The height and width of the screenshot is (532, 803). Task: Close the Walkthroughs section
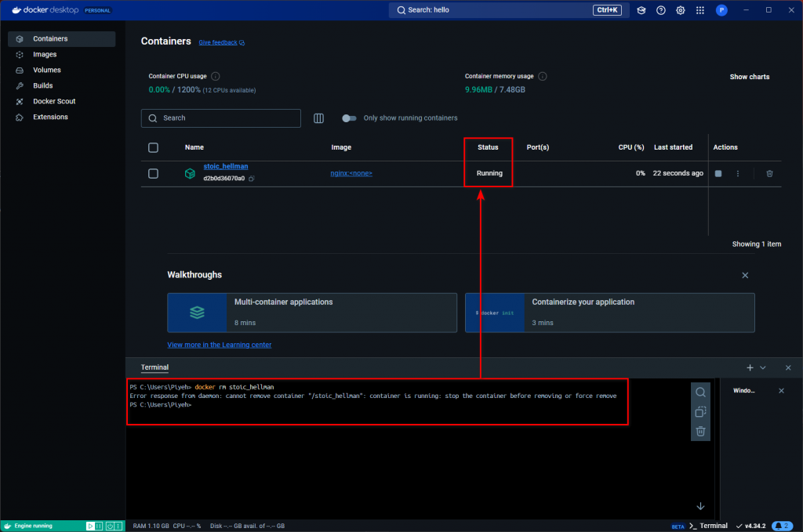[745, 275]
